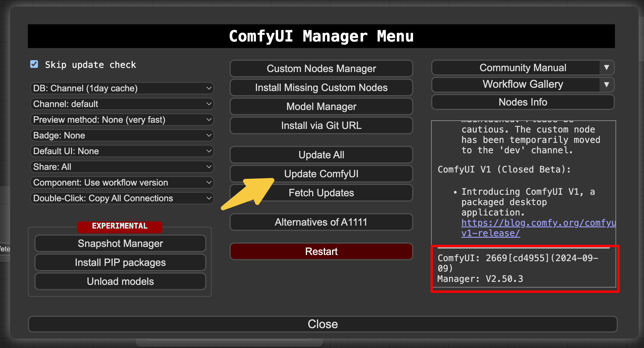Expand the Channel default dropdown
This screenshot has width=644, height=348.
(122, 104)
